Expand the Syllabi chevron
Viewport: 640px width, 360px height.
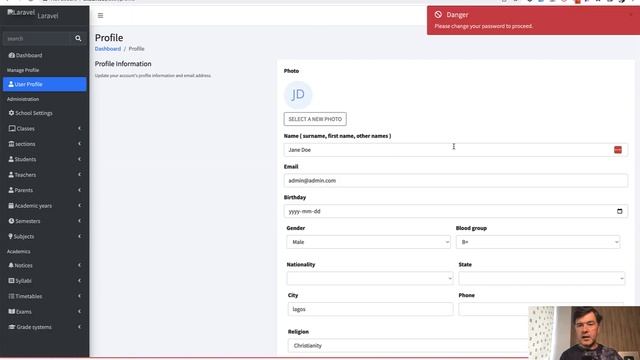click(79, 281)
